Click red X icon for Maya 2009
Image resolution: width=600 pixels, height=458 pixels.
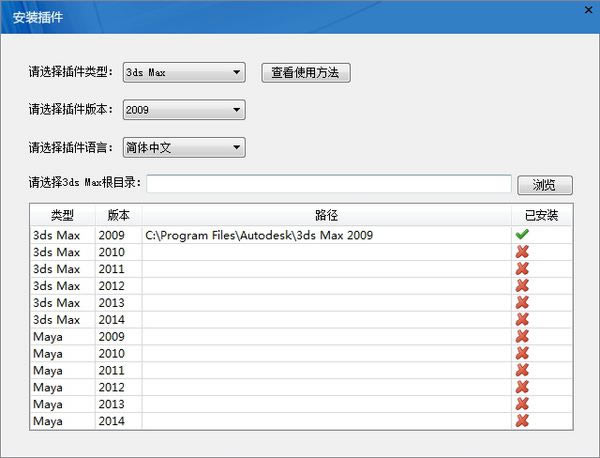(522, 336)
